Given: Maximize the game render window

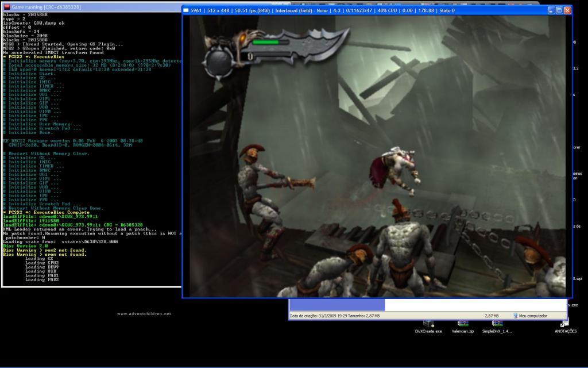Looking at the screenshot, I should click(x=559, y=10).
